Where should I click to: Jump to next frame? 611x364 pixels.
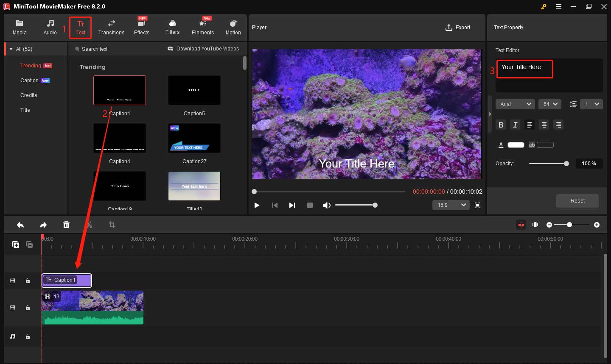pos(292,205)
